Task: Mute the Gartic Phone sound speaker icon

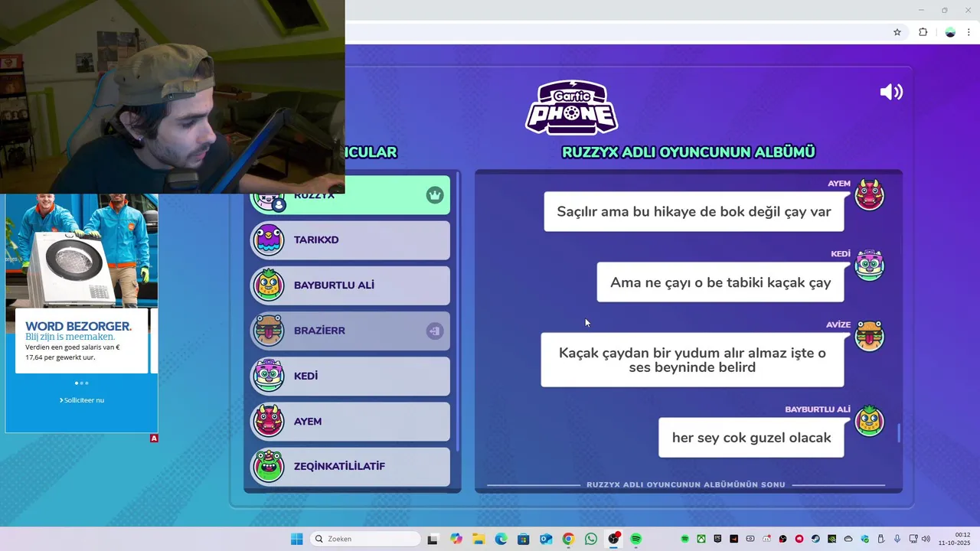Action: coord(891,92)
